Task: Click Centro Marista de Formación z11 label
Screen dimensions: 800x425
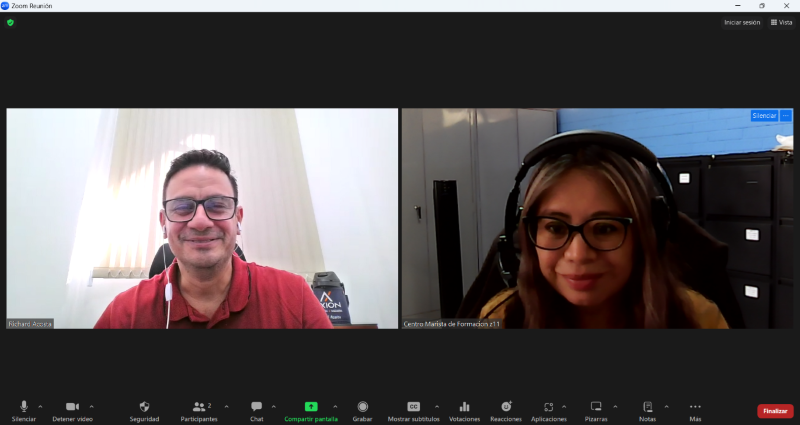Action: [x=452, y=324]
